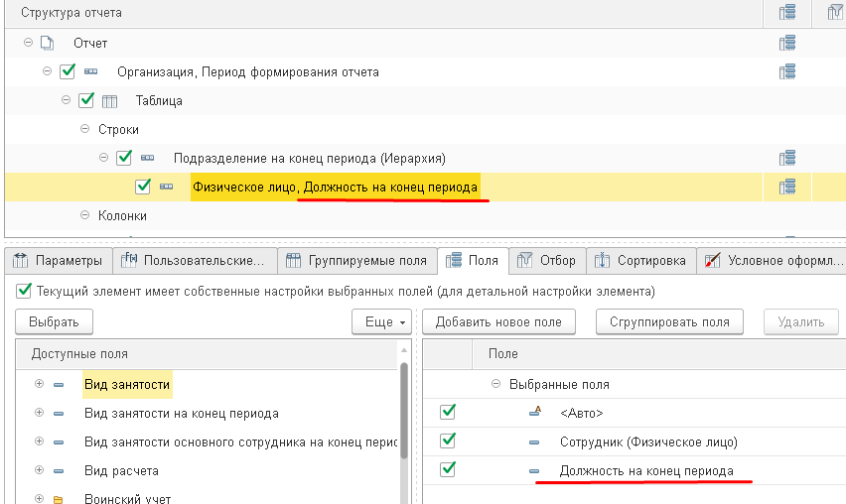Click Добавить новое поле button
846x504 pixels.
point(498,321)
